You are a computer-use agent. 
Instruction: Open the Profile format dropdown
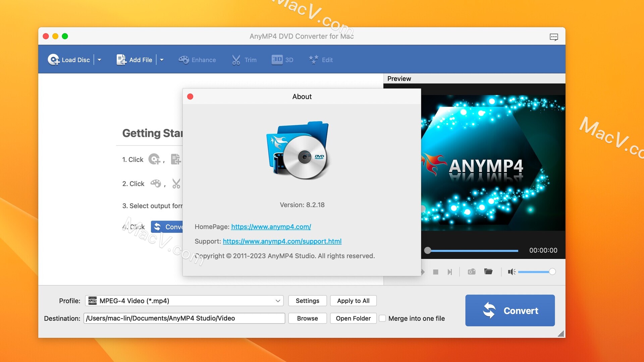coord(184,301)
